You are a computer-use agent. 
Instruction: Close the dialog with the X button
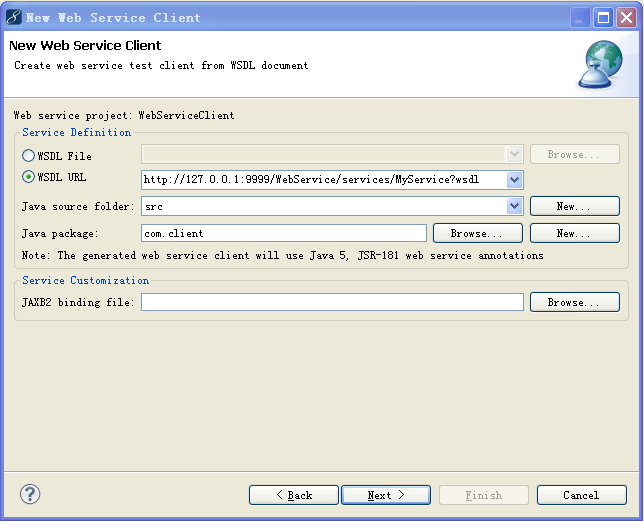click(x=626, y=18)
